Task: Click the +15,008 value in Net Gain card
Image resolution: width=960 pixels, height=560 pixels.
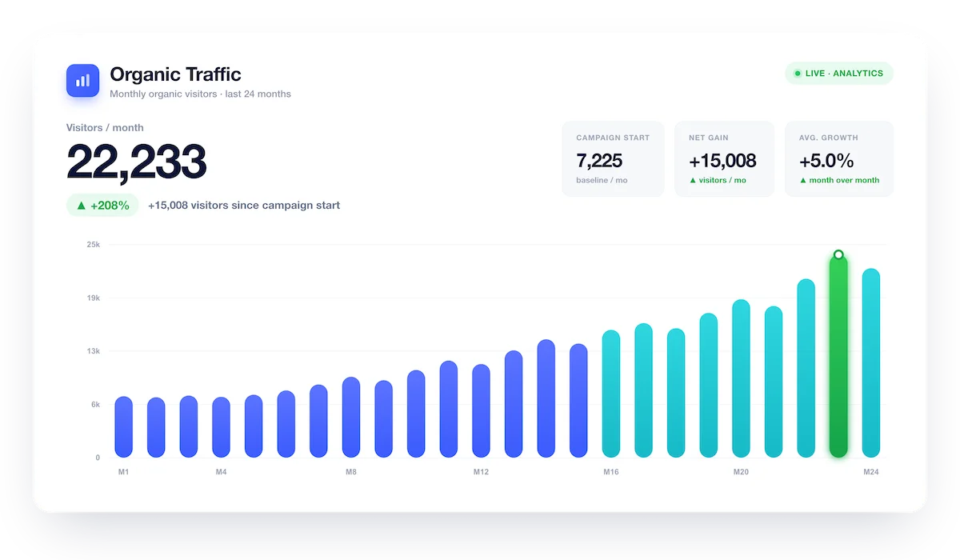Action: click(722, 160)
